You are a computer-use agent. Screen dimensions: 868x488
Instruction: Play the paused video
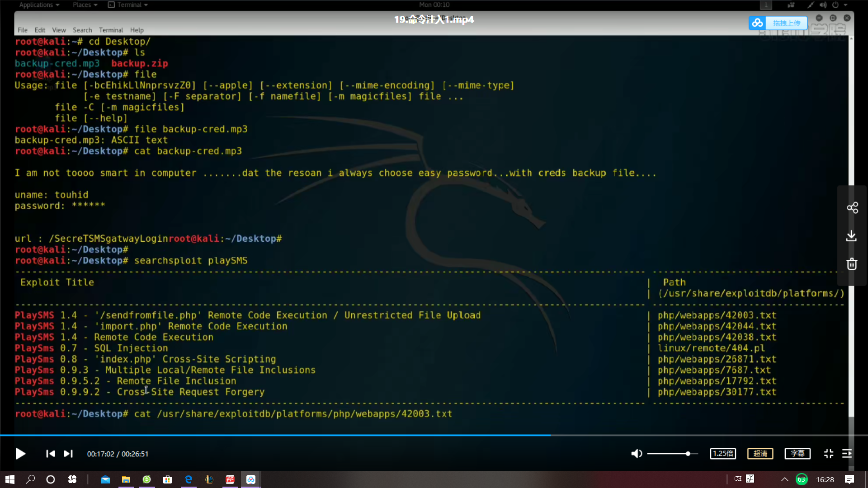coord(20,454)
